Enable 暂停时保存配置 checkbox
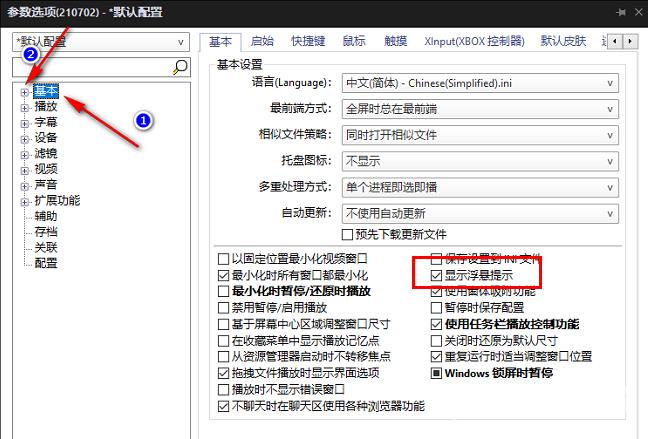The image size is (648, 439). (x=436, y=308)
